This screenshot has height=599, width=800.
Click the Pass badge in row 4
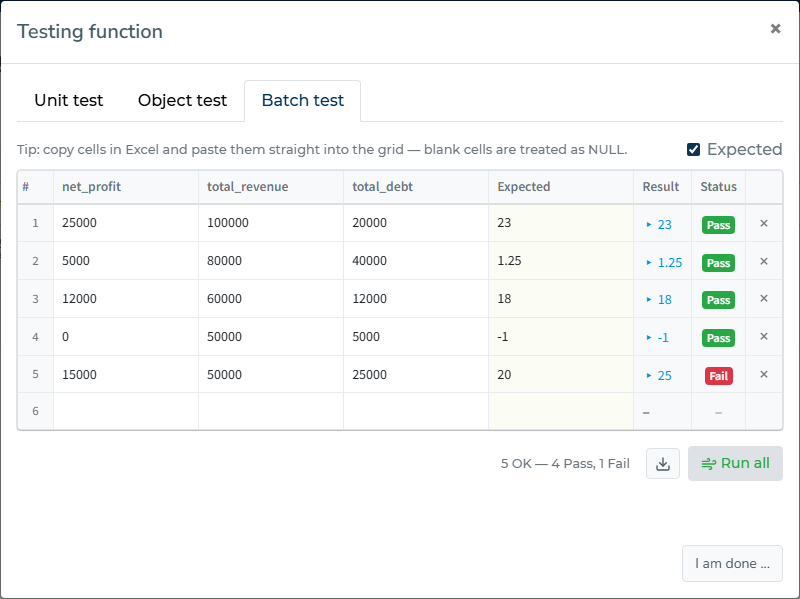(718, 338)
